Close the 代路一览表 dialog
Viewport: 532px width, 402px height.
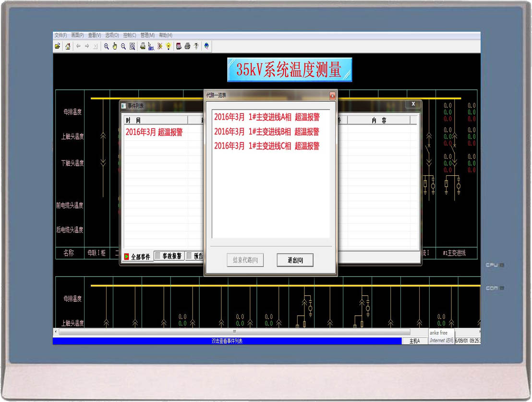tap(332, 96)
